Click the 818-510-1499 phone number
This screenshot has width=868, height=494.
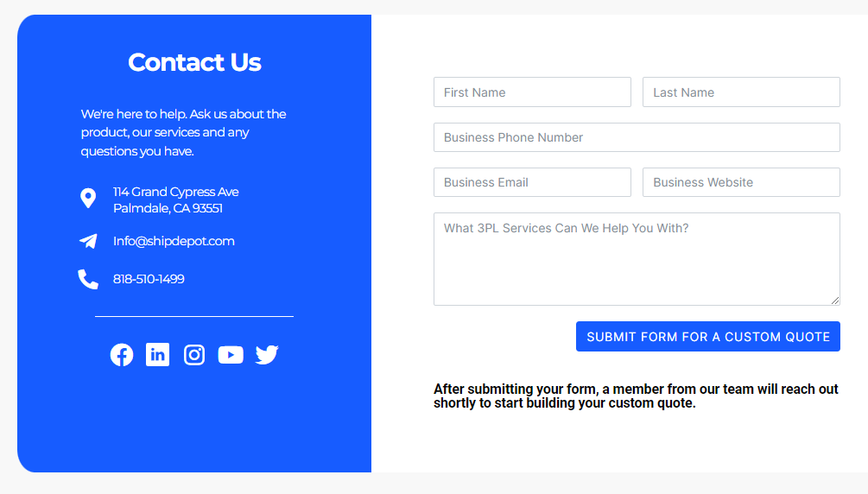coord(149,279)
